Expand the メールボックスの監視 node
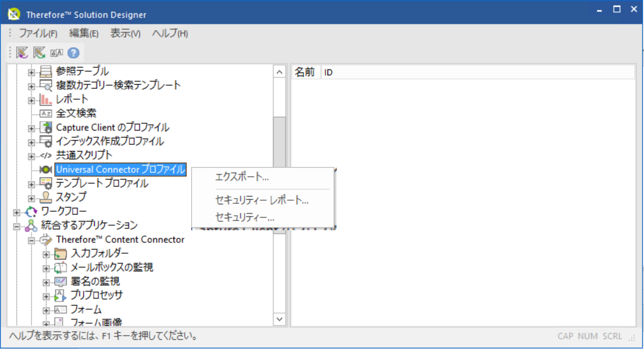The width and height of the screenshot is (644, 349). click(x=46, y=268)
